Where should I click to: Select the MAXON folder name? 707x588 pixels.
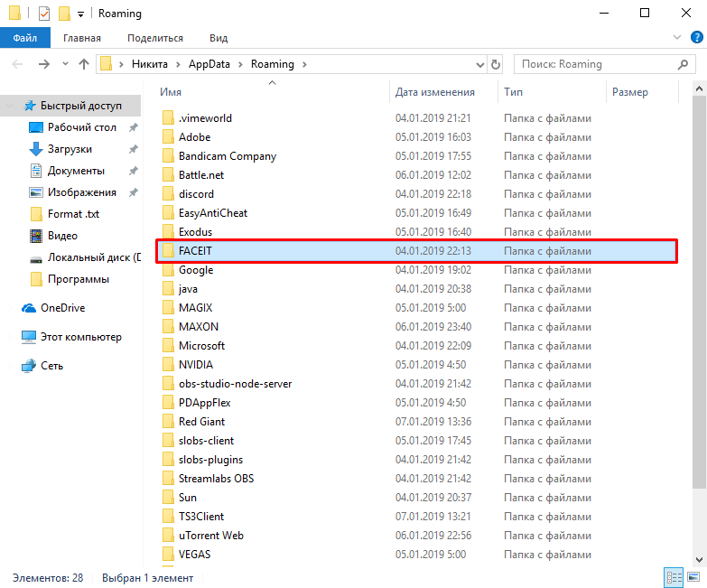click(199, 326)
